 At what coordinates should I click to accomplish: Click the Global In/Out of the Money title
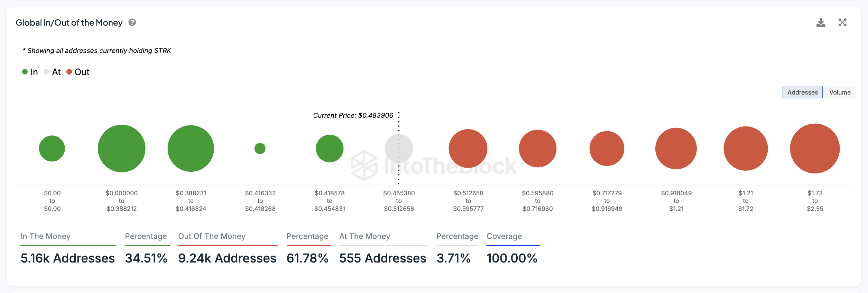69,23
